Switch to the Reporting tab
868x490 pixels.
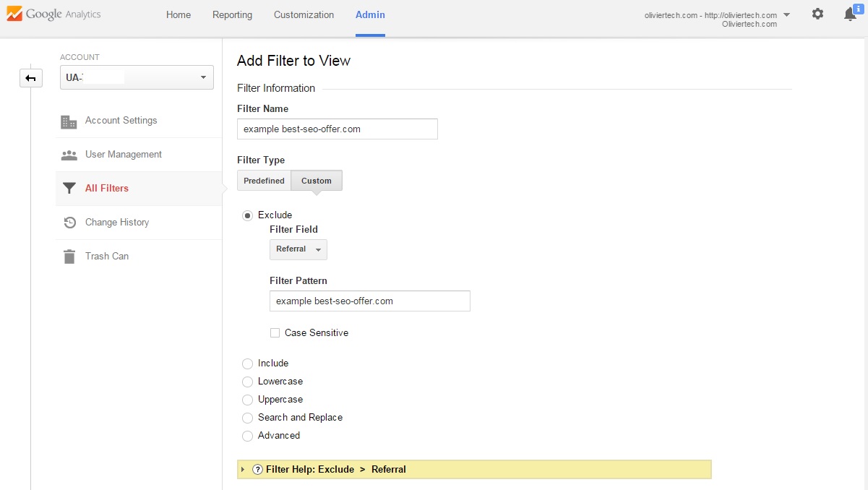click(232, 15)
